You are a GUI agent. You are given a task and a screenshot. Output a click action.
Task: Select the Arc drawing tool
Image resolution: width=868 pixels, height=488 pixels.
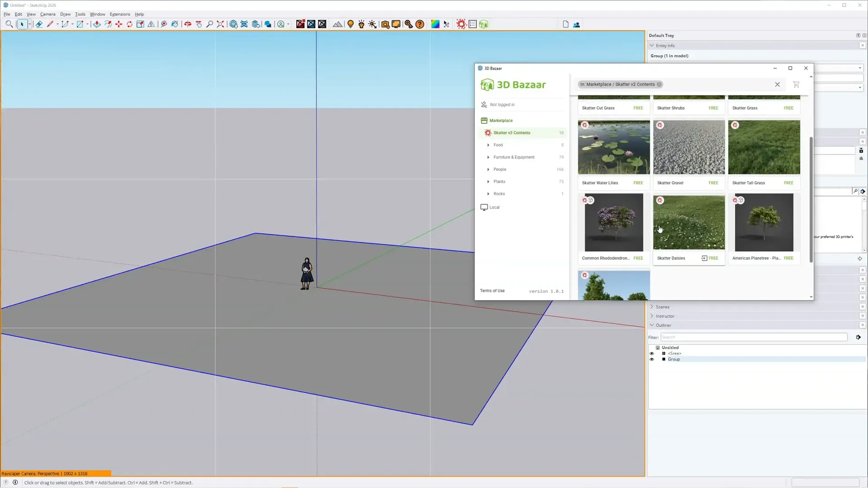(65, 24)
